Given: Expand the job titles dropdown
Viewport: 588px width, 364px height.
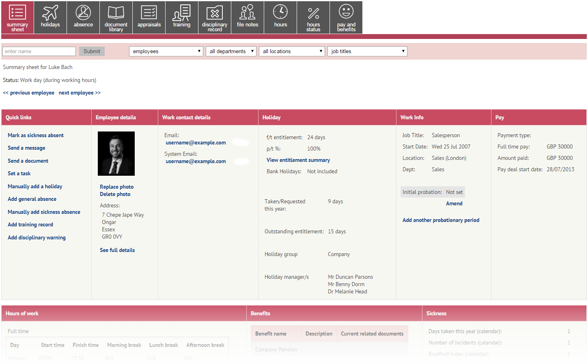Looking at the screenshot, I should click(367, 51).
